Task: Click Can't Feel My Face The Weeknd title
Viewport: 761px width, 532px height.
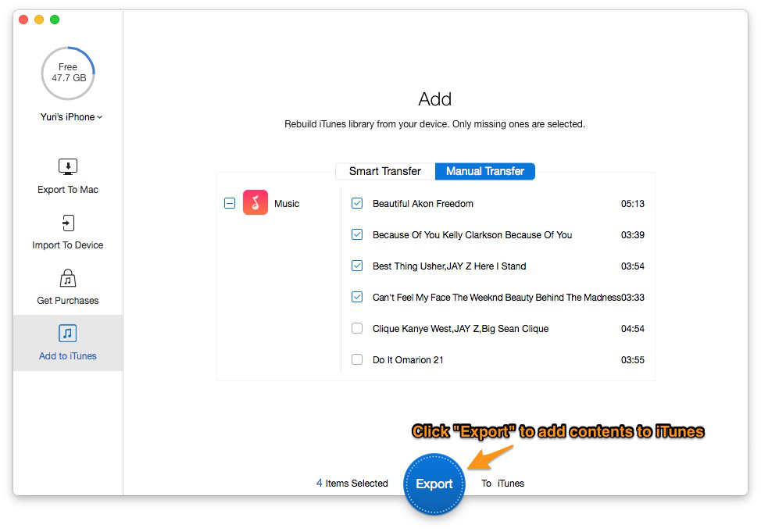Action: (496, 297)
